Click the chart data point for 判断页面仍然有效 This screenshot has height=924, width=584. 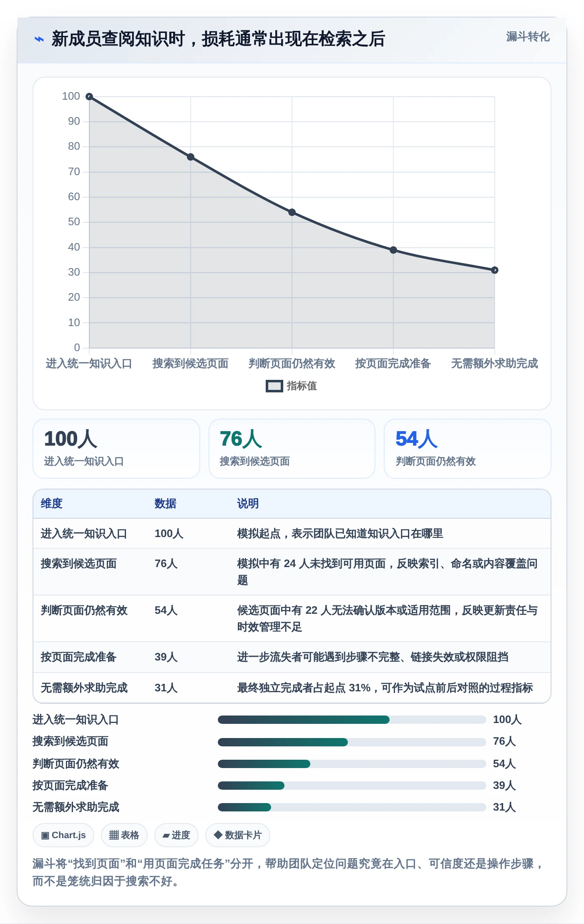click(292, 212)
